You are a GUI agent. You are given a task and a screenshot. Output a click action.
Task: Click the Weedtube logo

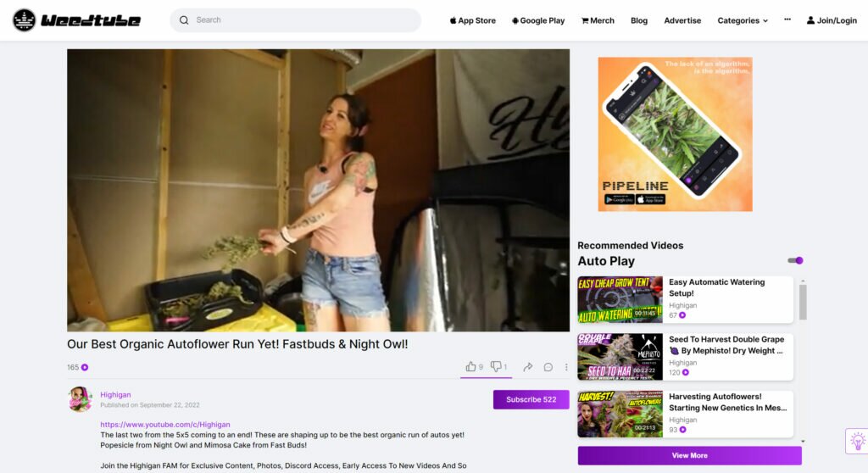pos(76,20)
